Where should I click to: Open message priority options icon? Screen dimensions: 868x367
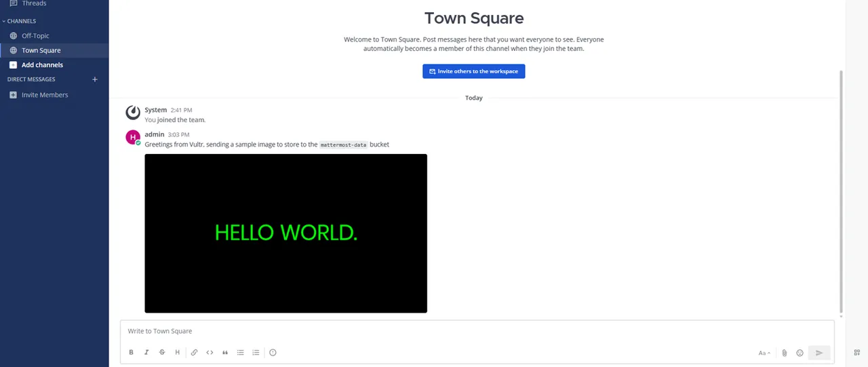click(273, 353)
